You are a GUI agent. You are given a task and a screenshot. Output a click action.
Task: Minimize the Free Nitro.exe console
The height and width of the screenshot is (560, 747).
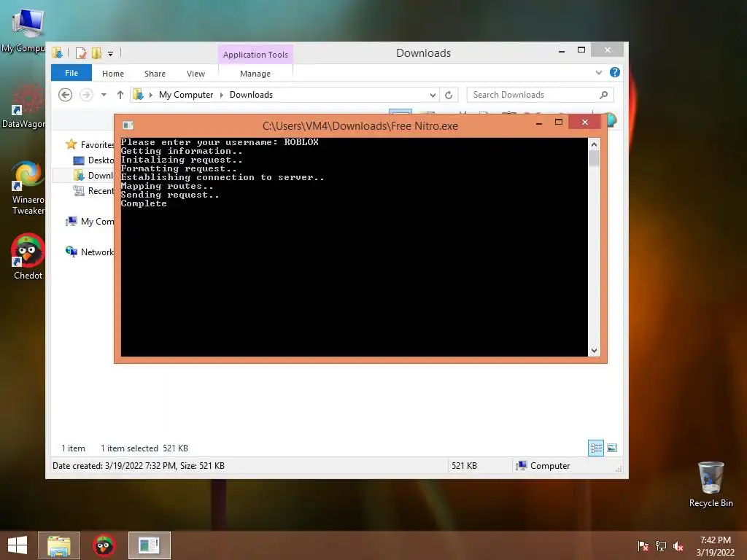click(x=539, y=123)
